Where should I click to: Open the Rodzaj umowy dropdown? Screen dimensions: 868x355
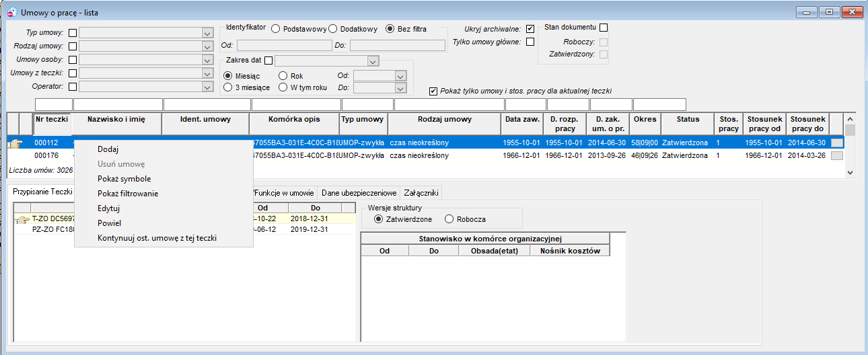207,46
